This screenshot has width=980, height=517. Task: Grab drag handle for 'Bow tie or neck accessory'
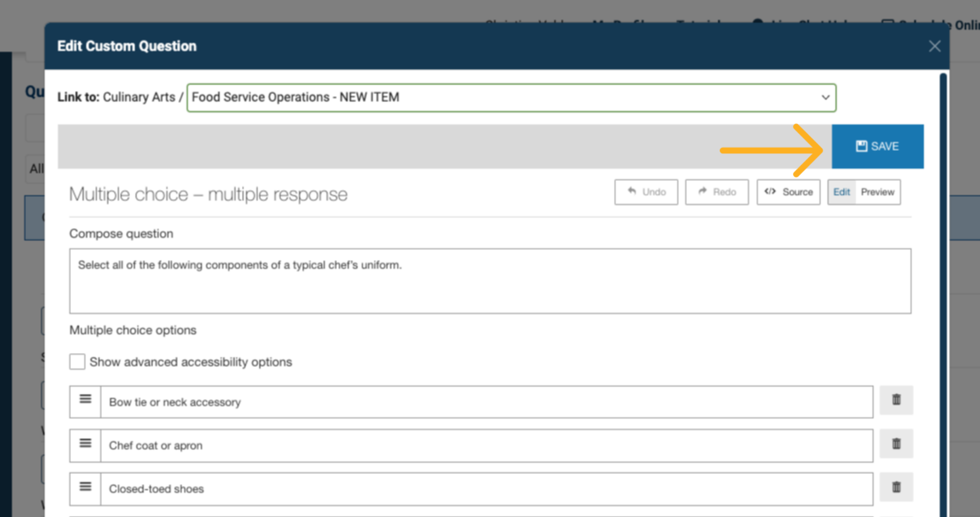tap(85, 400)
